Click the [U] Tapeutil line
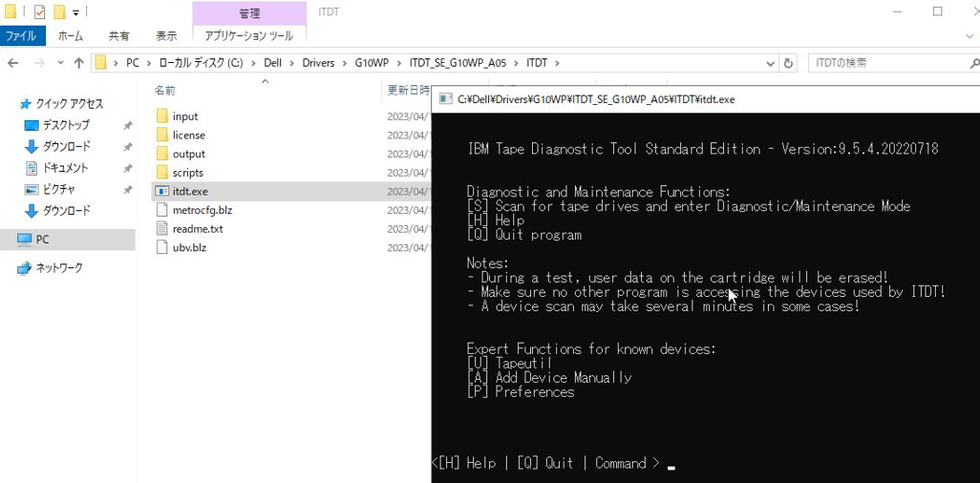The height and width of the screenshot is (483, 980). (x=509, y=363)
